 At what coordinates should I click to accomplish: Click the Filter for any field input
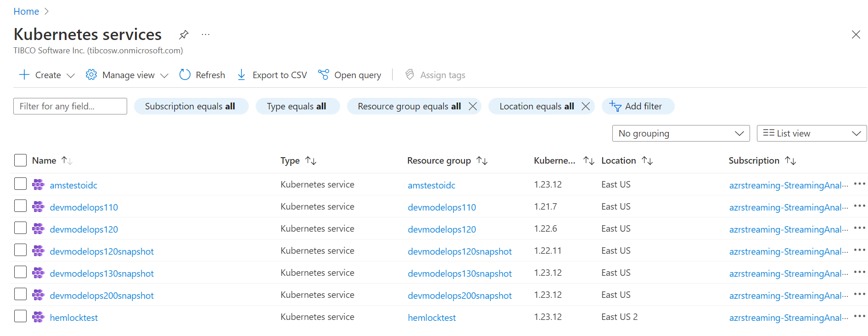click(70, 106)
